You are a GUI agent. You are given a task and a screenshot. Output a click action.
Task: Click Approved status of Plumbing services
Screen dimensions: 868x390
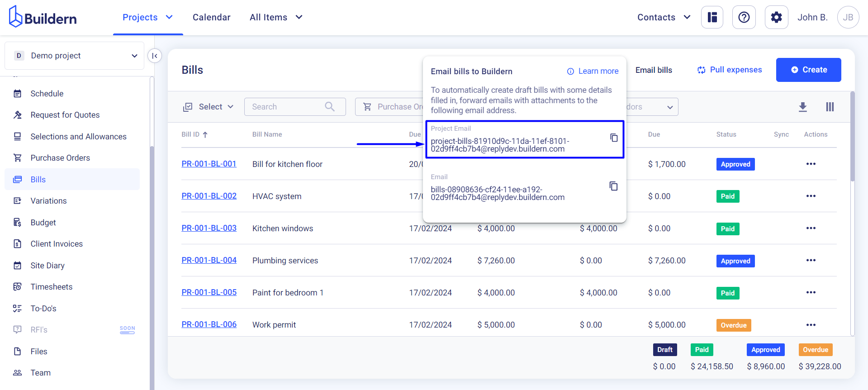(735, 261)
